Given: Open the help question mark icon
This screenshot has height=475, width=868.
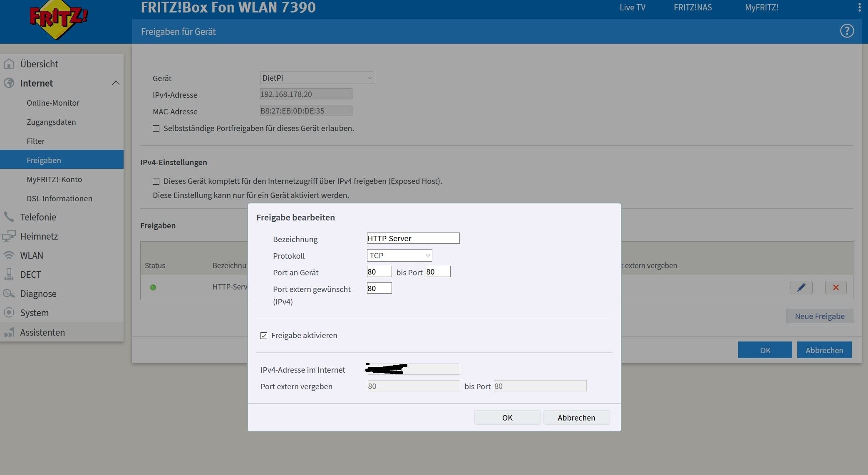Looking at the screenshot, I should 846,31.
